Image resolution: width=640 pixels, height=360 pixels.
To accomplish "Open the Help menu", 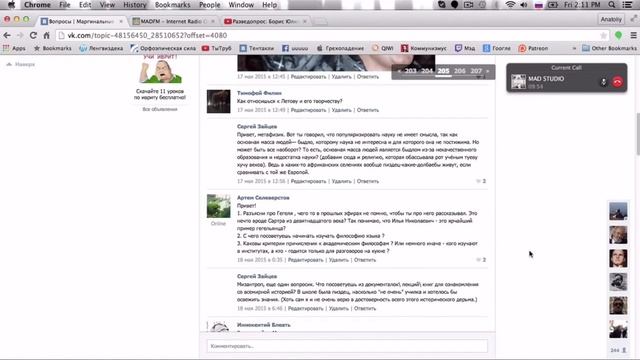I will tap(269, 5).
